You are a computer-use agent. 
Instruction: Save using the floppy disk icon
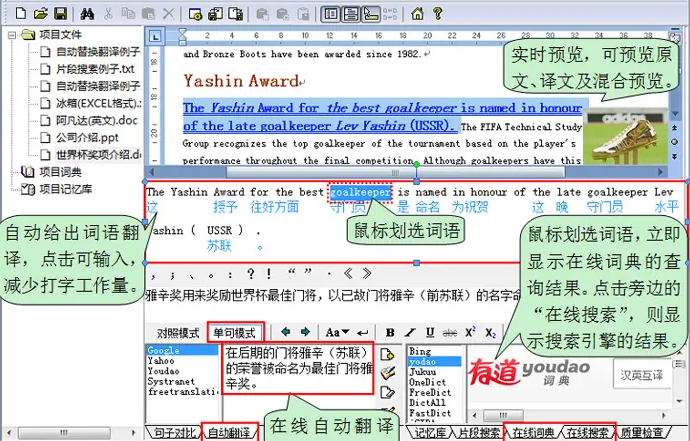coord(60,13)
